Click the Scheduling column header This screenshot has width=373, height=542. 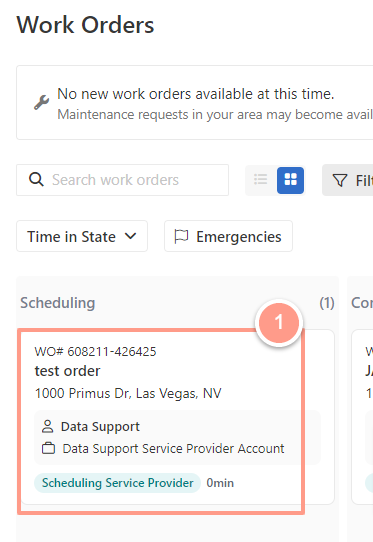58,303
